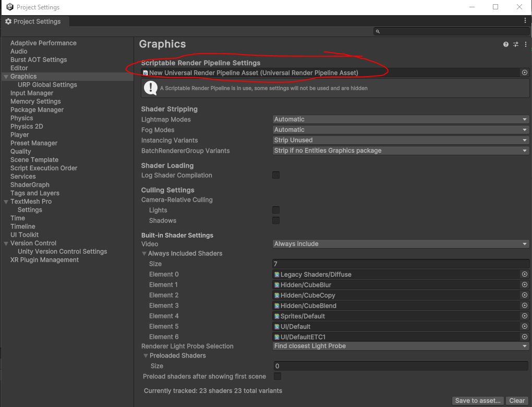This screenshot has width=532, height=407.
Task: Enable preload shaders after showing first scene
Action: pyautogui.click(x=277, y=376)
